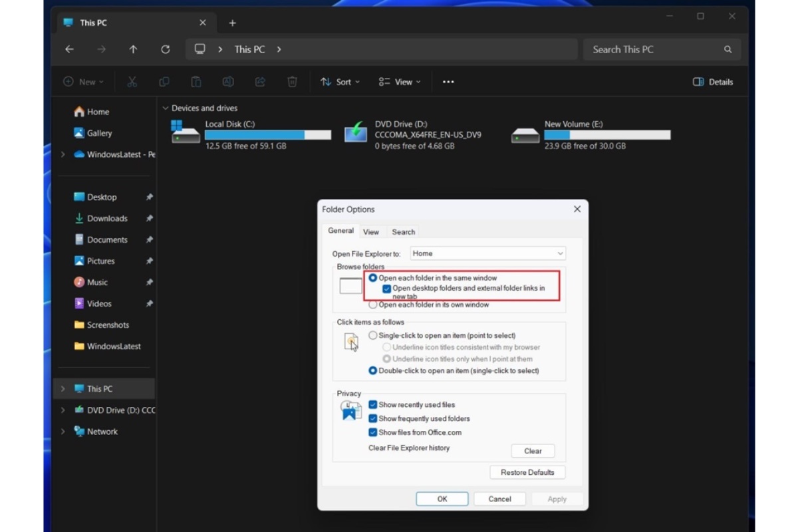
Task: Open the See more ellipsis menu
Action: coord(448,82)
